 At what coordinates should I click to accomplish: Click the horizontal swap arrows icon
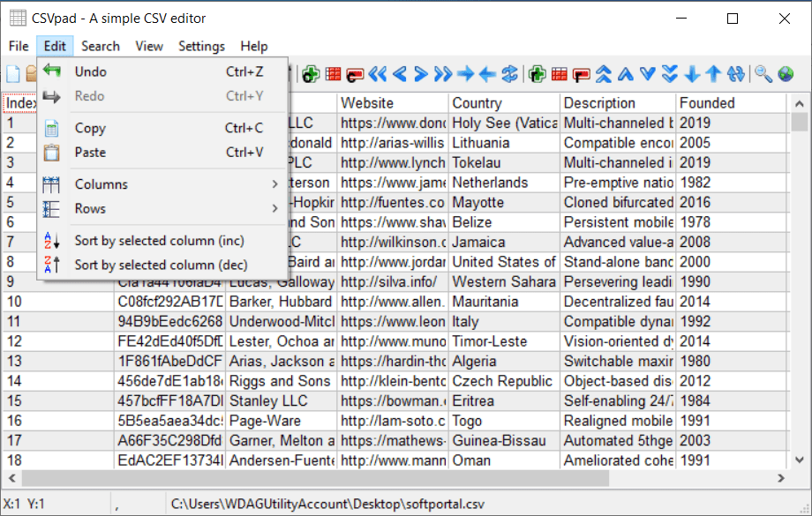509,74
